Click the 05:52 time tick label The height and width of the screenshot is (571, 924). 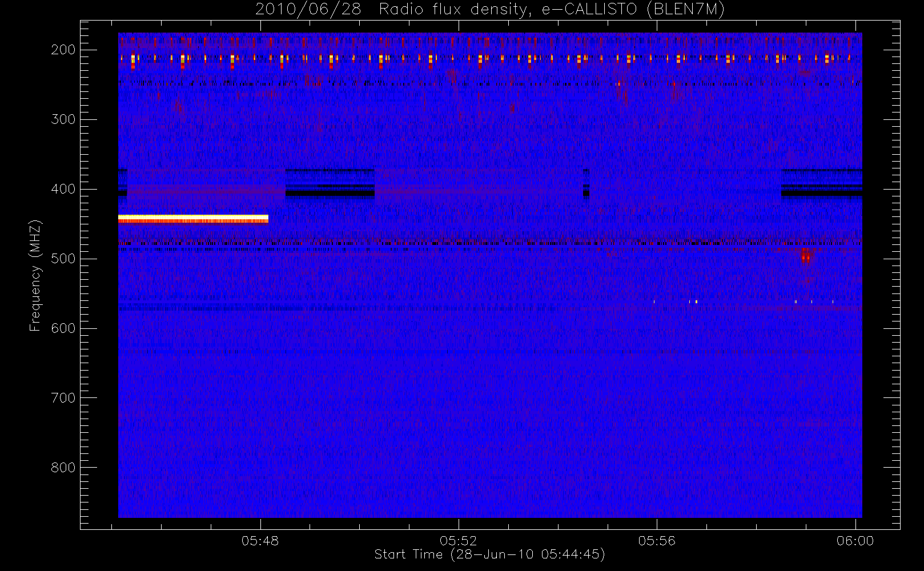pyautogui.click(x=459, y=541)
